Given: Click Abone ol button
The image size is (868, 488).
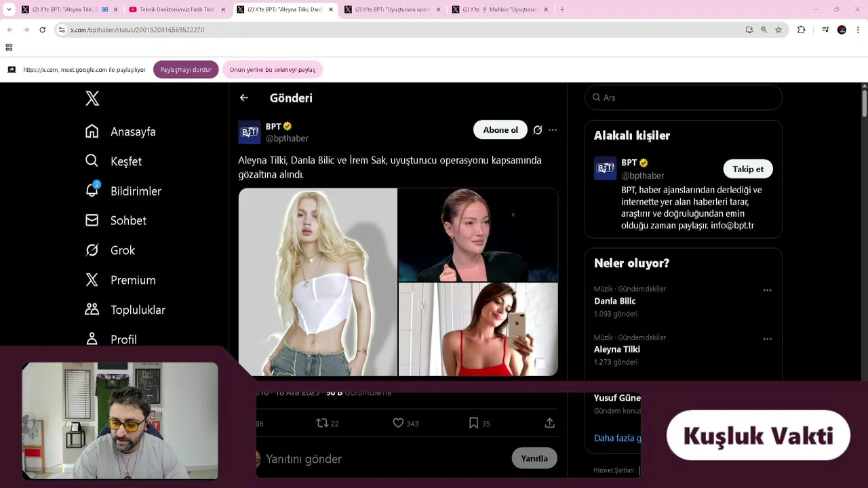Looking at the screenshot, I should tap(500, 130).
